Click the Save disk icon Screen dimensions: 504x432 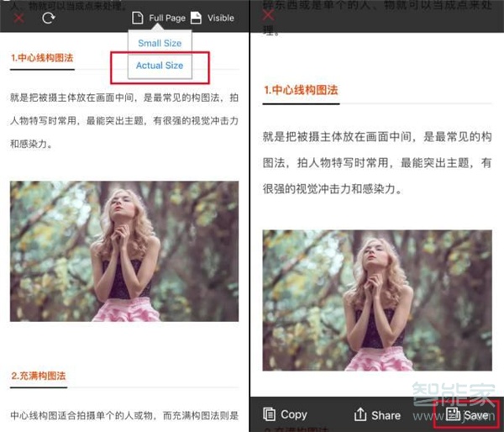click(x=453, y=414)
